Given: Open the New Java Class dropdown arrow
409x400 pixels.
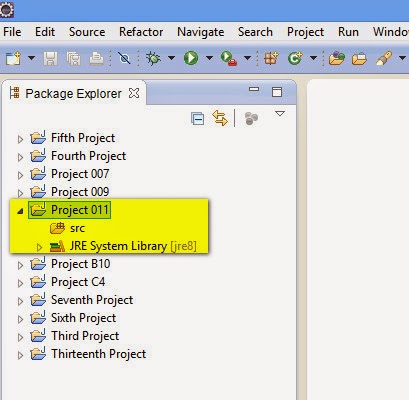Looking at the screenshot, I should coord(313,58).
